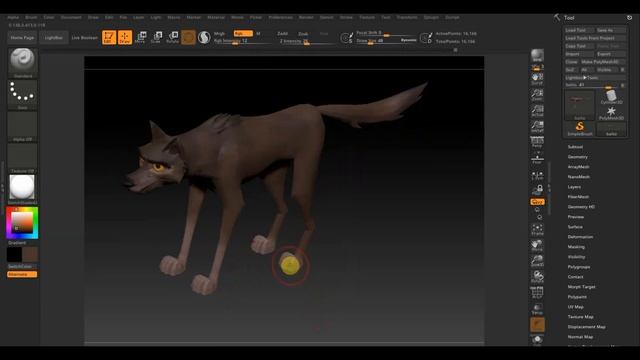640x360 pixels.
Task: Select the PolyMesh3D star tool
Action: coord(611,113)
